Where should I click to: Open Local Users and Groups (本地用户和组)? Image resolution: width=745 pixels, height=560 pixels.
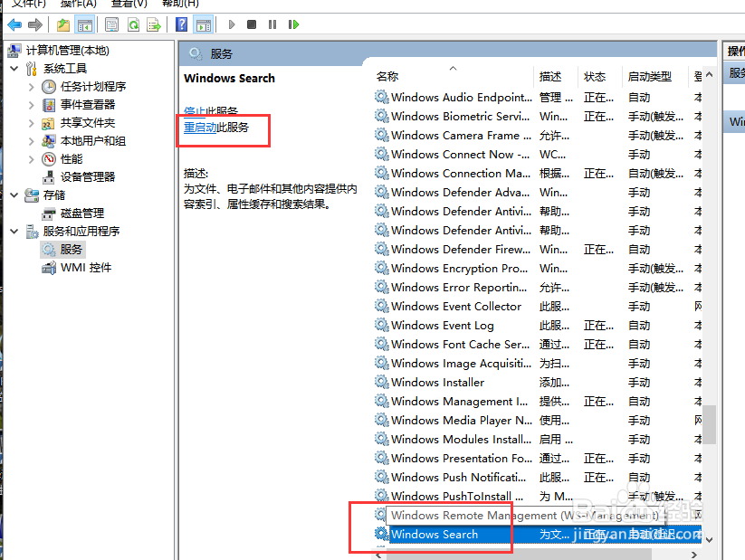[93, 140]
